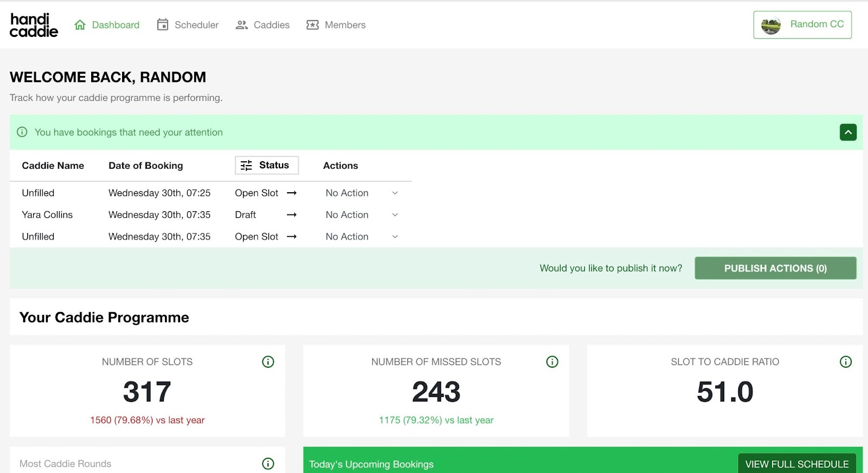Click View Full Schedule button
This screenshot has height=473, width=868.
796,464
